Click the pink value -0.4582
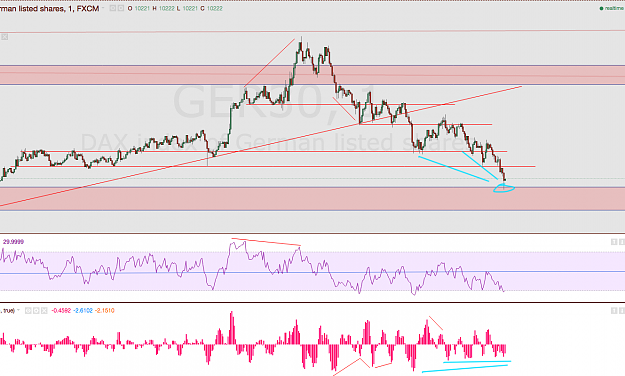Screen dimensions: 625x376 61,311
